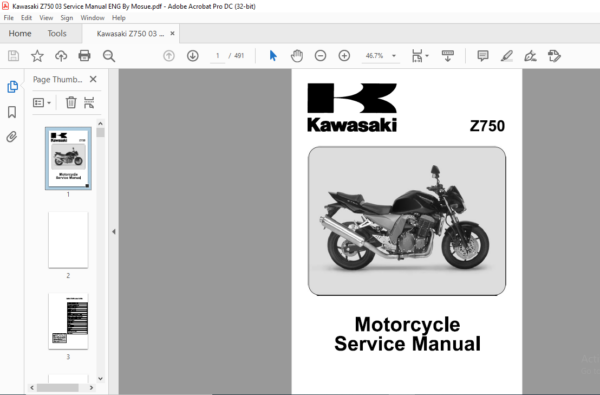Click the stamp tool icon
Screen dimensions: 600x395
[554, 56]
